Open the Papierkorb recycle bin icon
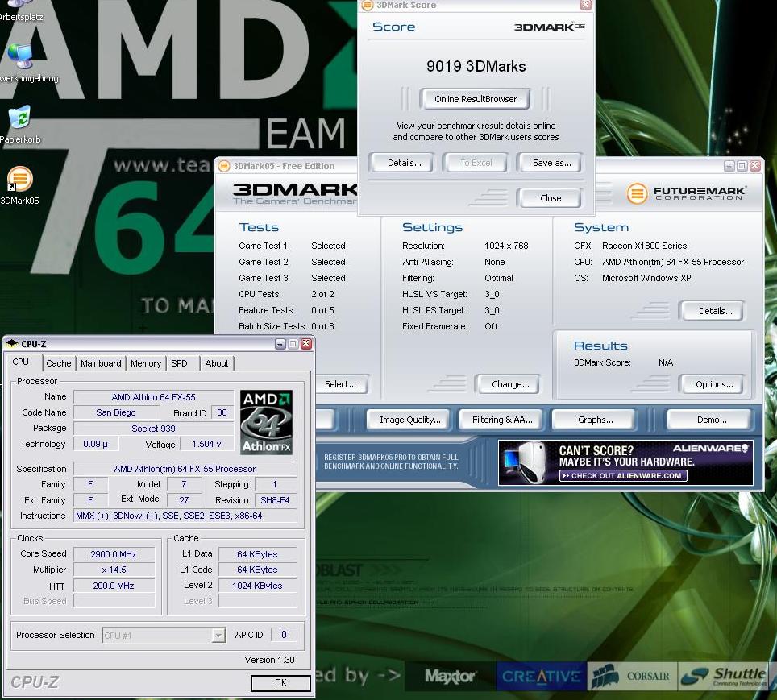Screen dimensions: 777x700 tap(20, 124)
